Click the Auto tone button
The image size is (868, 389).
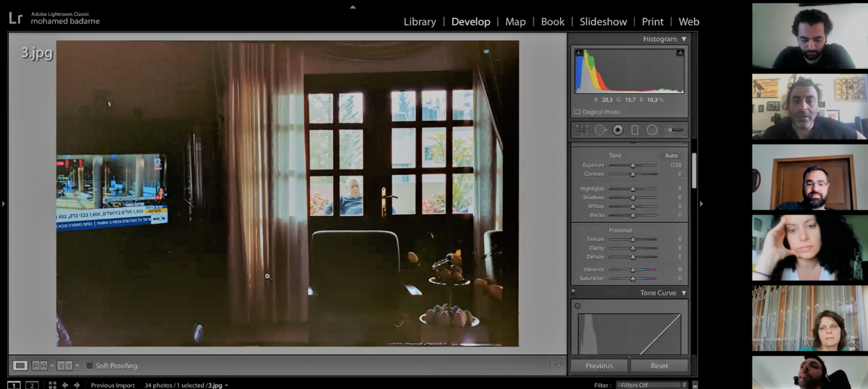tap(671, 155)
